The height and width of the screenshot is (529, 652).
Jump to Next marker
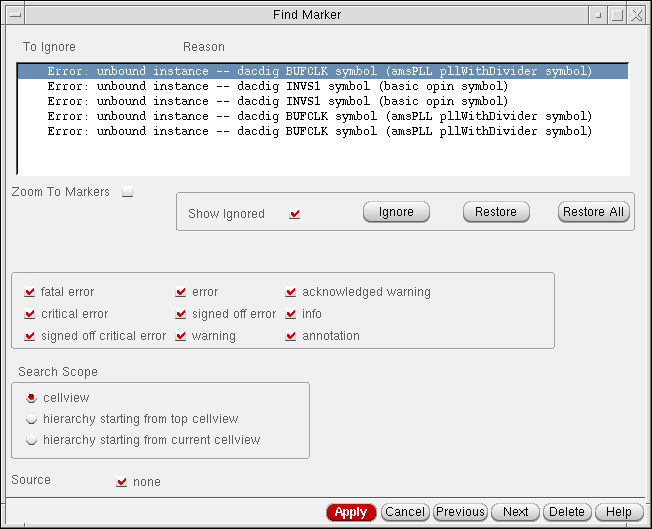point(516,512)
